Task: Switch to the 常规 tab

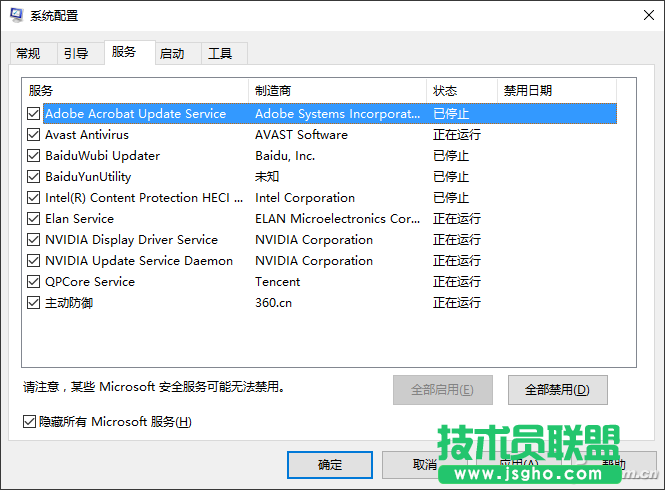Action: coord(28,54)
